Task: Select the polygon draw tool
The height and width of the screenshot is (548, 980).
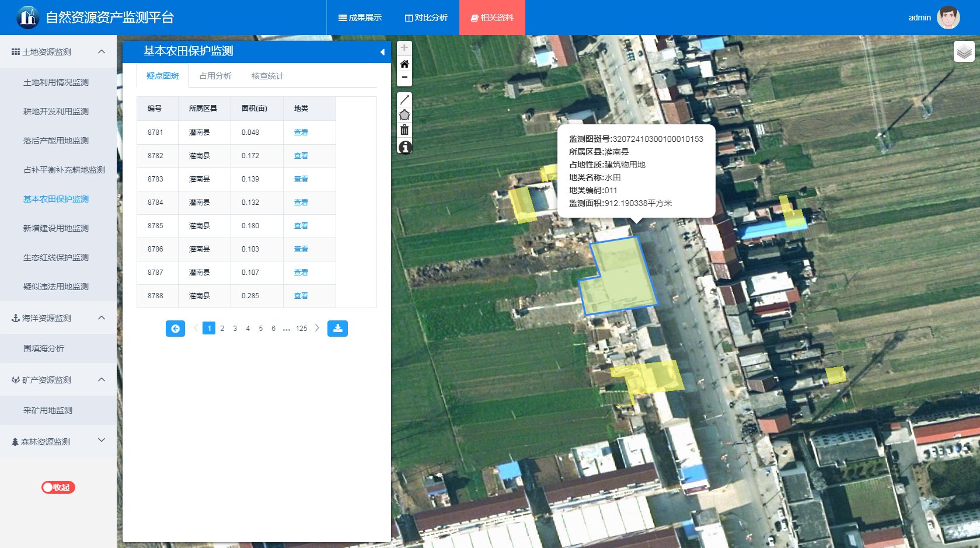Action: tap(404, 115)
